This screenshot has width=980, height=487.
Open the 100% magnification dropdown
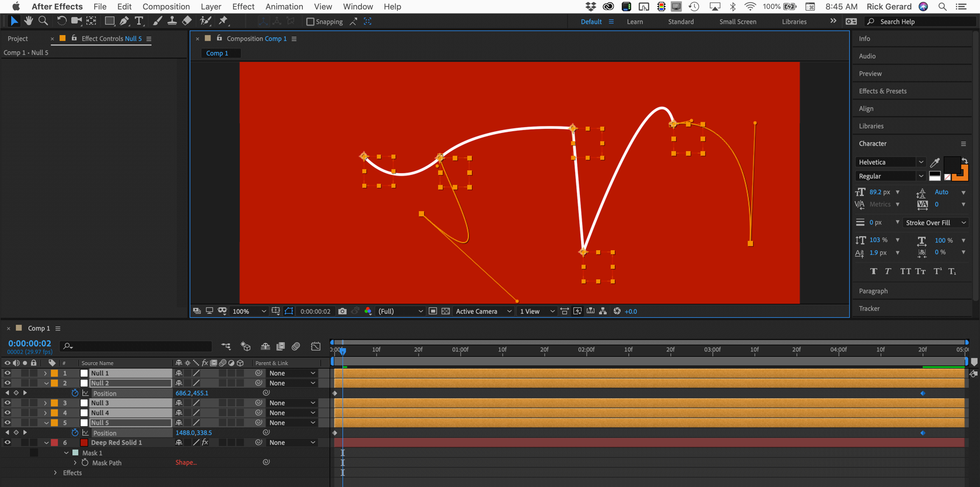tap(249, 311)
